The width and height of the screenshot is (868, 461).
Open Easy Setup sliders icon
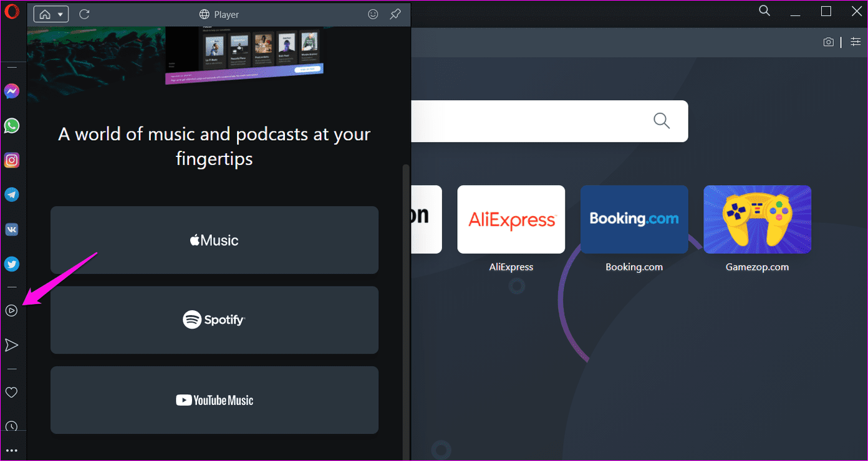854,42
